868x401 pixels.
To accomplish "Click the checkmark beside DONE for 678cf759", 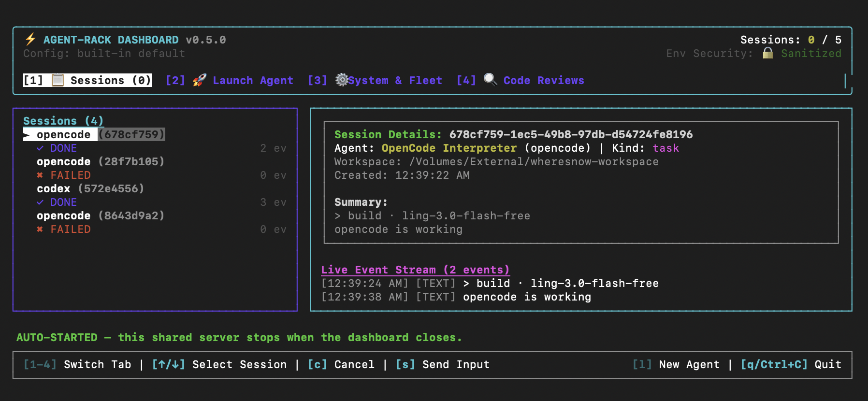I will (x=40, y=148).
